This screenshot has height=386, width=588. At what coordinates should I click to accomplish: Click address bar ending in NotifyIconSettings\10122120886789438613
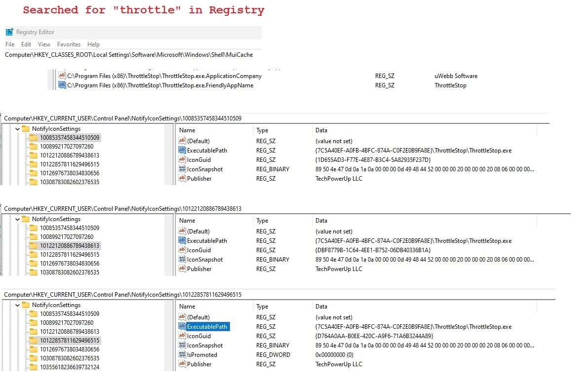tap(122, 209)
